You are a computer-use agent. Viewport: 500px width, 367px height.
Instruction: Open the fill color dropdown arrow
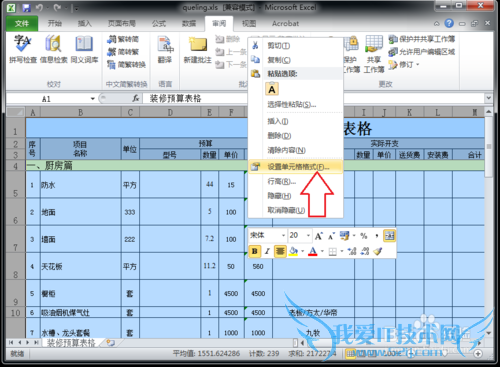303,251
